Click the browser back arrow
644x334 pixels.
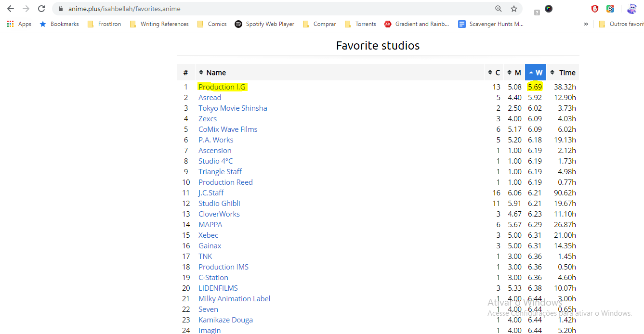point(11,9)
